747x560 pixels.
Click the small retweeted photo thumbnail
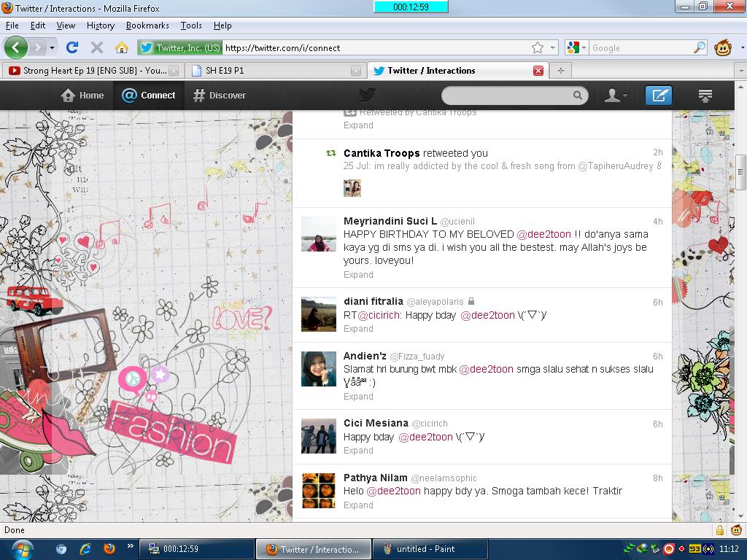coord(352,188)
